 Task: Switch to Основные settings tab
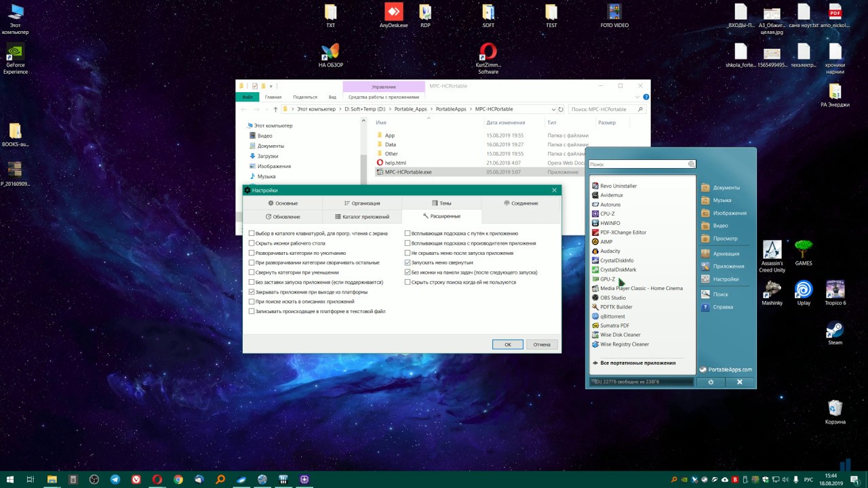[283, 203]
